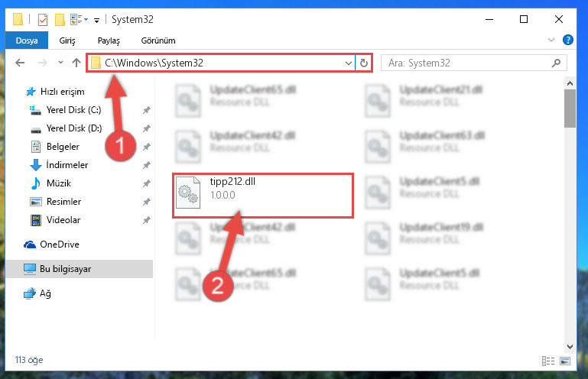
Task: Click the Back navigation arrow
Action: coord(20,63)
